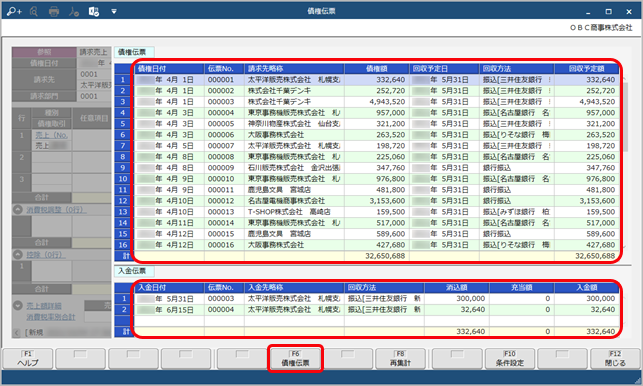Collapse the 控除 (0行) section

pyautogui.click(x=18, y=255)
